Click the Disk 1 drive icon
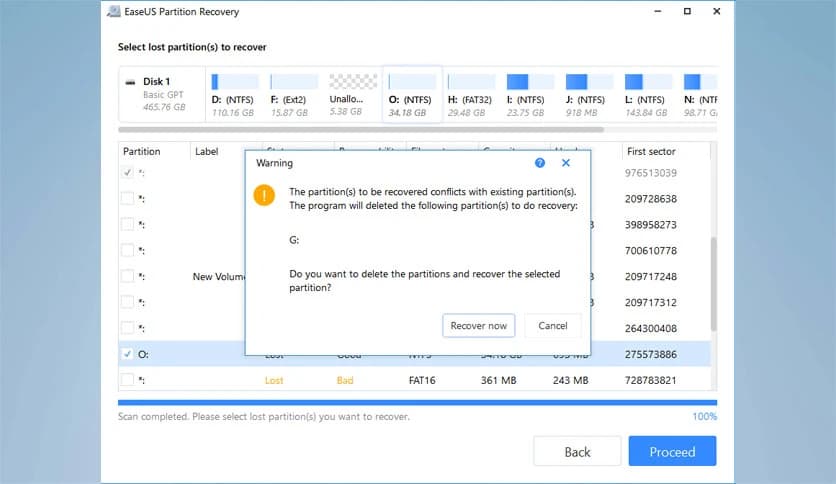Viewport: 836px width, 484px height. [x=130, y=82]
